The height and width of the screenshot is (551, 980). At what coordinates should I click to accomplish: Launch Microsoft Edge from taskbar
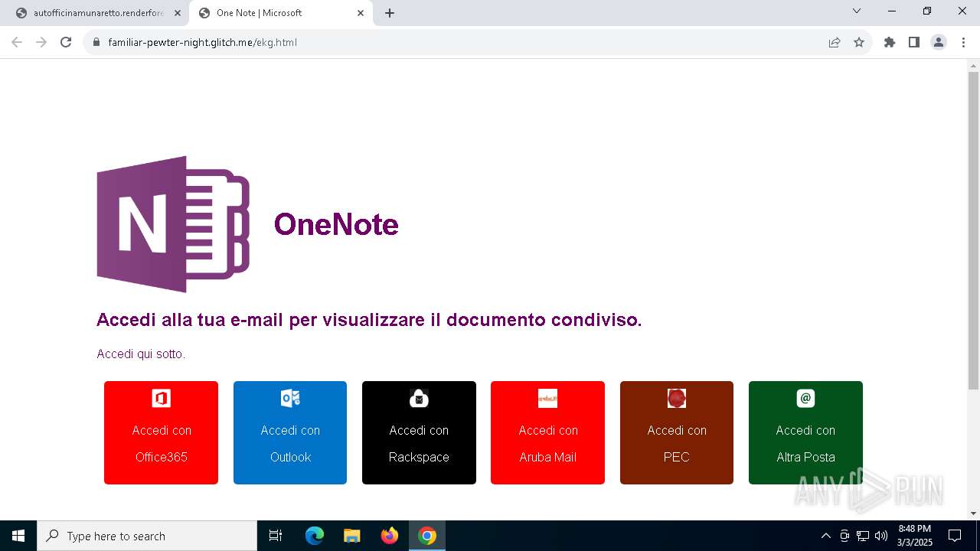[x=315, y=536]
